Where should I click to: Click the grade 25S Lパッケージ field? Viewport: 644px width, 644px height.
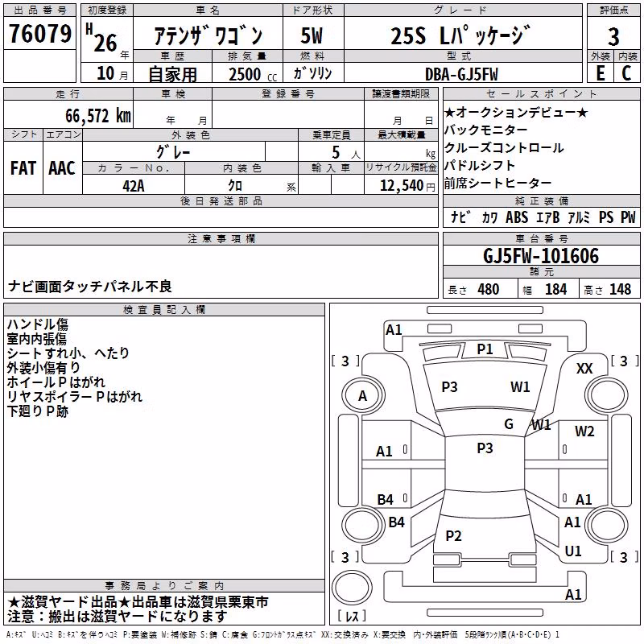point(460,35)
